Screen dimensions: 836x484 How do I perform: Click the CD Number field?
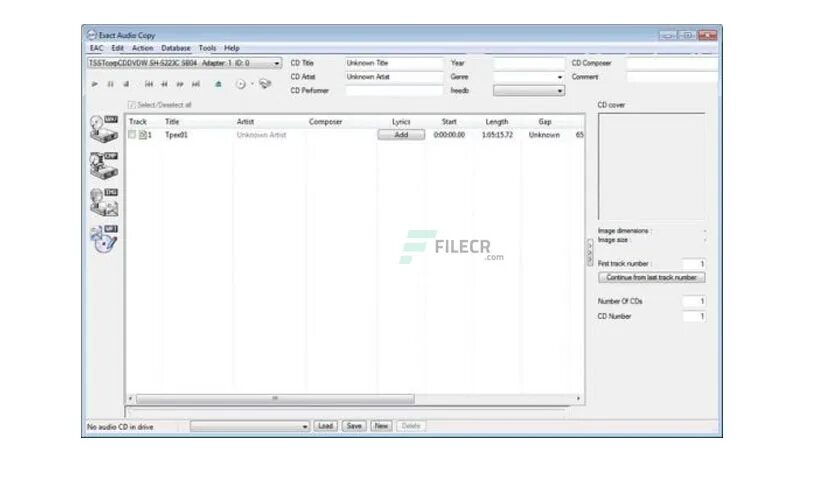tap(694, 316)
